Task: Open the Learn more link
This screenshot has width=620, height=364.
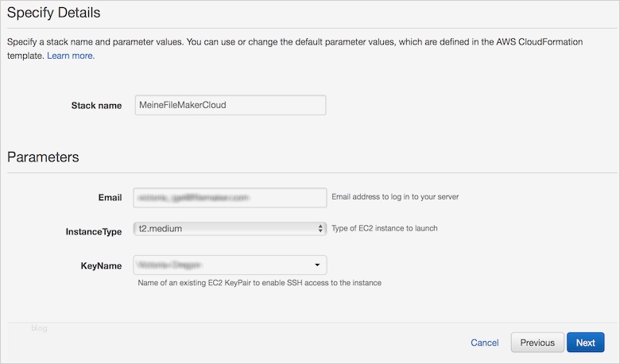Action: [x=71, y=56]
